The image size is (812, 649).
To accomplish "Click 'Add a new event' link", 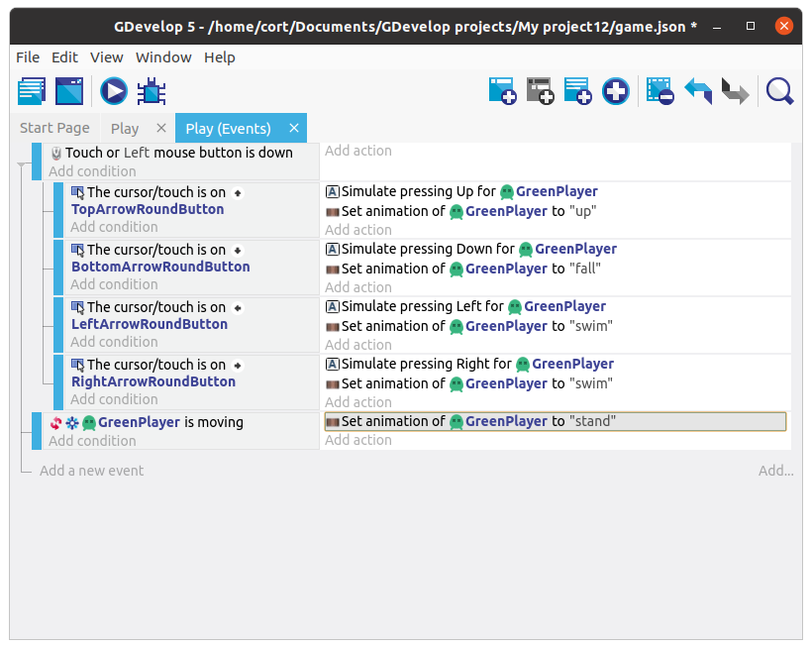I will click(x=92, y=471).
